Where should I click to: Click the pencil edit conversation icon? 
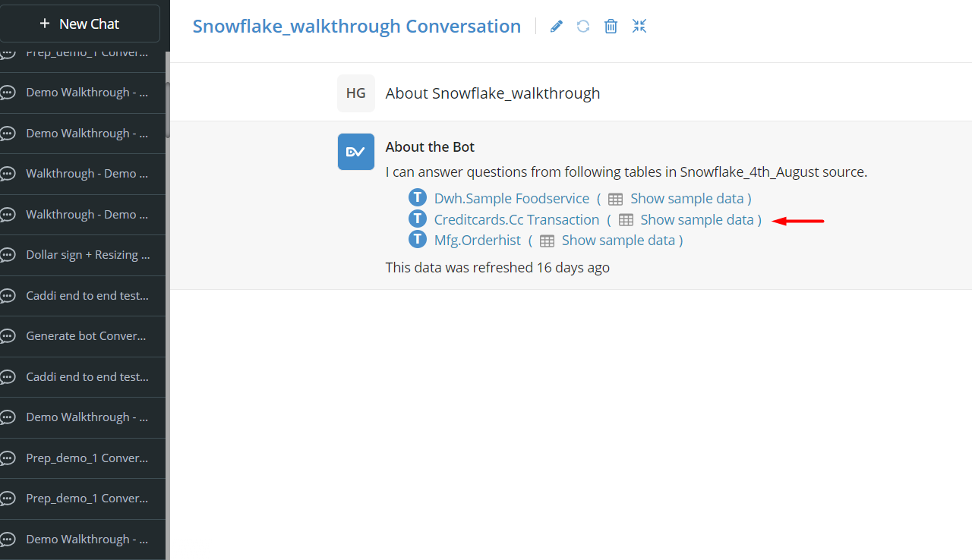point(557,27)
